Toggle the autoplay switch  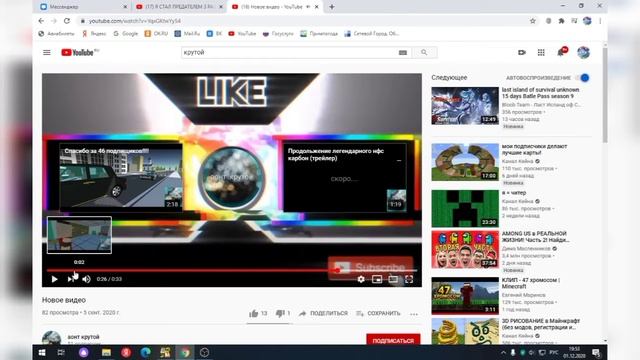tap(582, 78)
